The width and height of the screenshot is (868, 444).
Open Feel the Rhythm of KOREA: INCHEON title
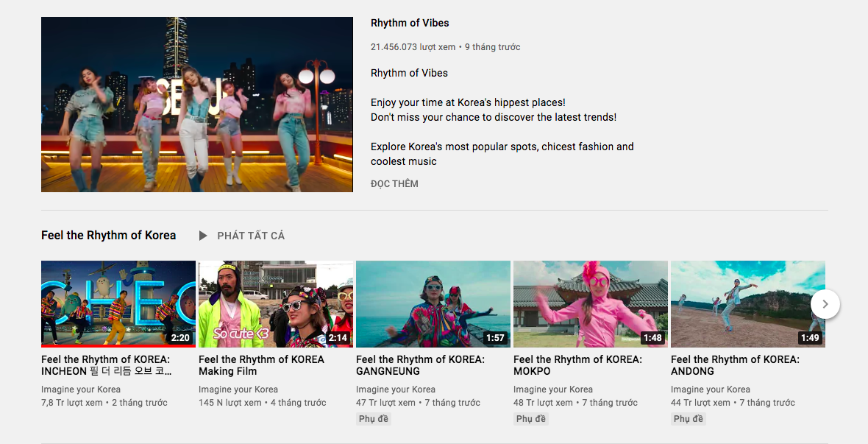[x=106, y=365]
